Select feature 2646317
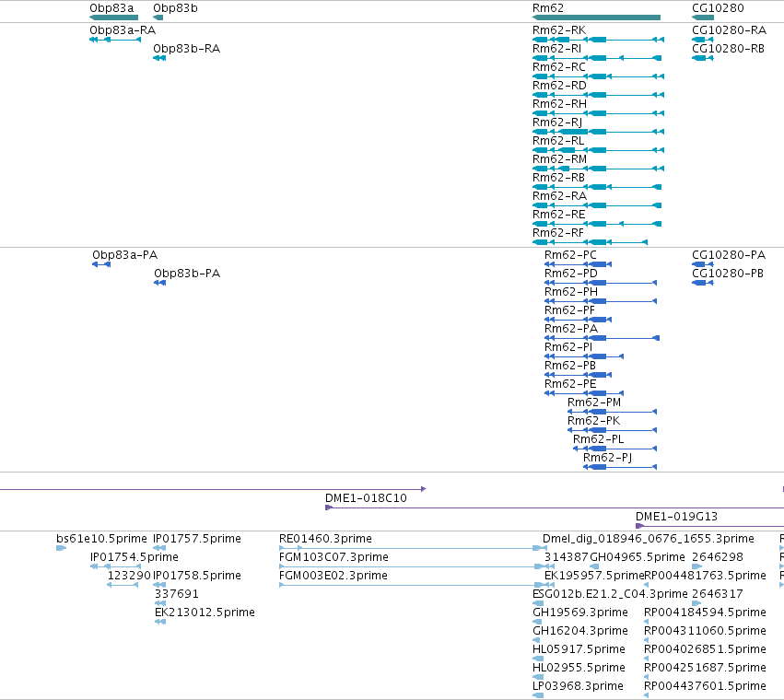This screenshot has width=784, height=700. pos(697,603)
